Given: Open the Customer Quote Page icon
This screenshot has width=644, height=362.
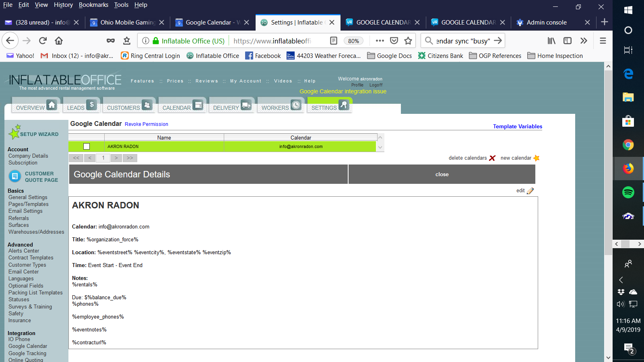Looking at the screenshot, I should pyautogui.click(x=15, y=176).
